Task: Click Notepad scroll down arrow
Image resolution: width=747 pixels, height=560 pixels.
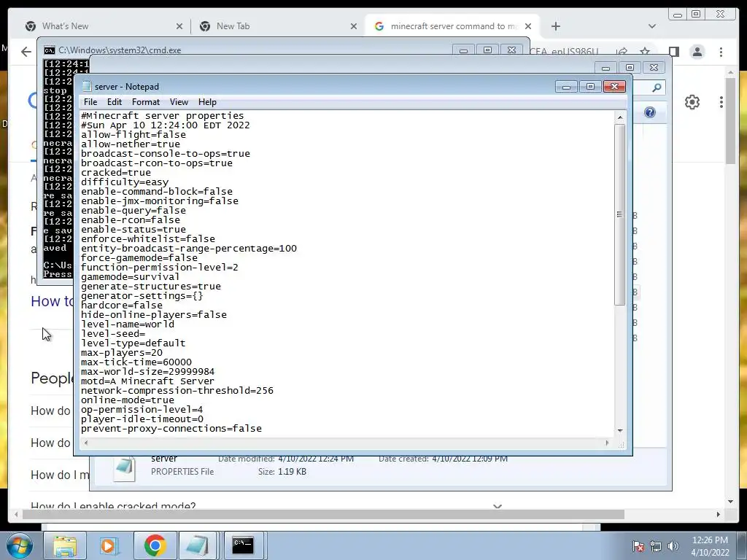Action: pyautogui.click(x=620, y=430)
